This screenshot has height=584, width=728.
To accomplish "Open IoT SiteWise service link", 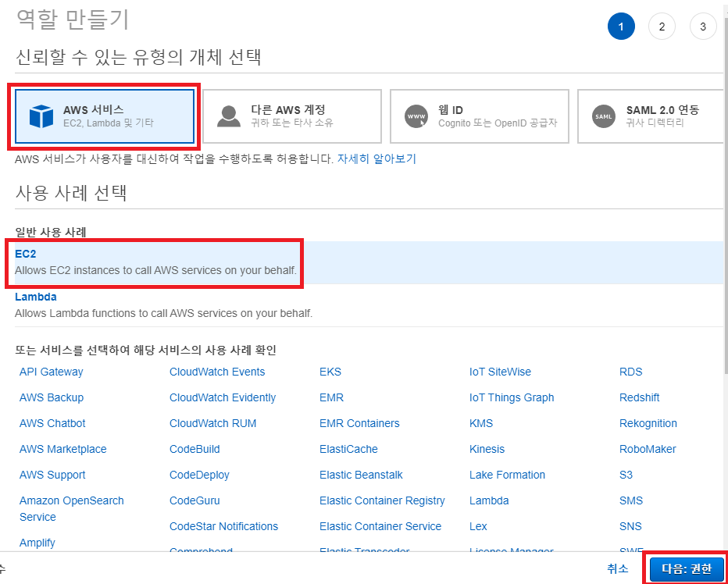I will pyautogui.click(x=500, y=372).
